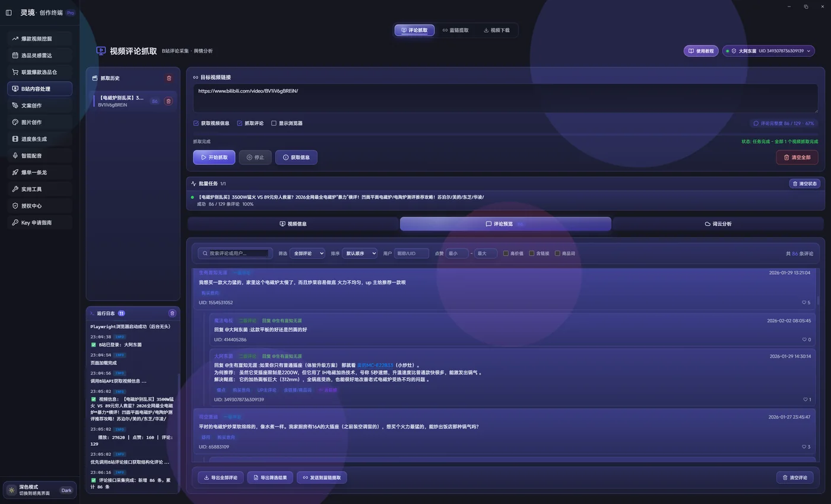Click the red 清空全部 button

pos(797,157)
